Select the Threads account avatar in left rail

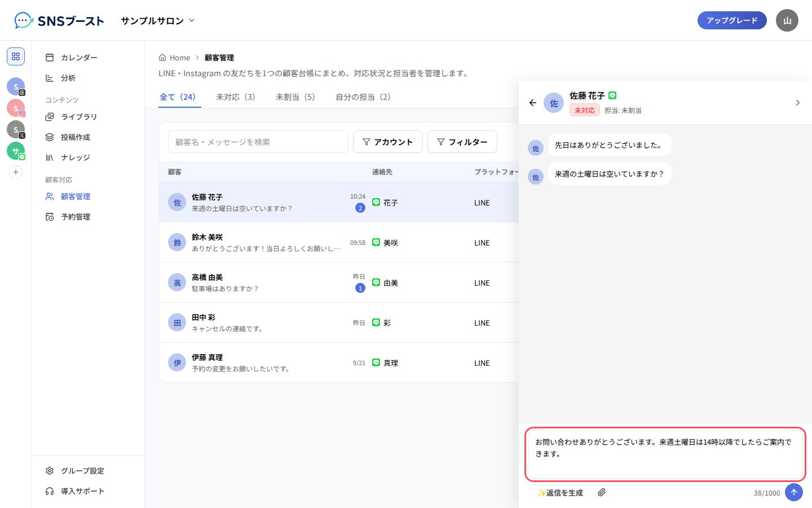coord(16,86)
